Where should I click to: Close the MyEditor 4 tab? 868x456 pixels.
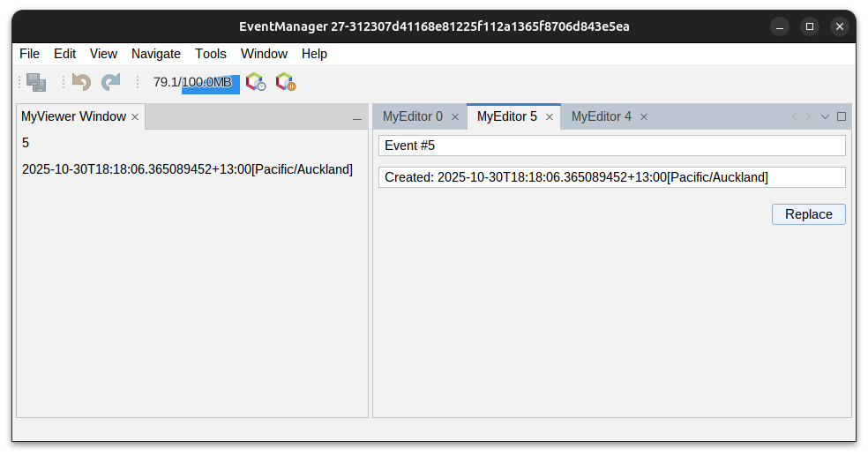(644, 116)
